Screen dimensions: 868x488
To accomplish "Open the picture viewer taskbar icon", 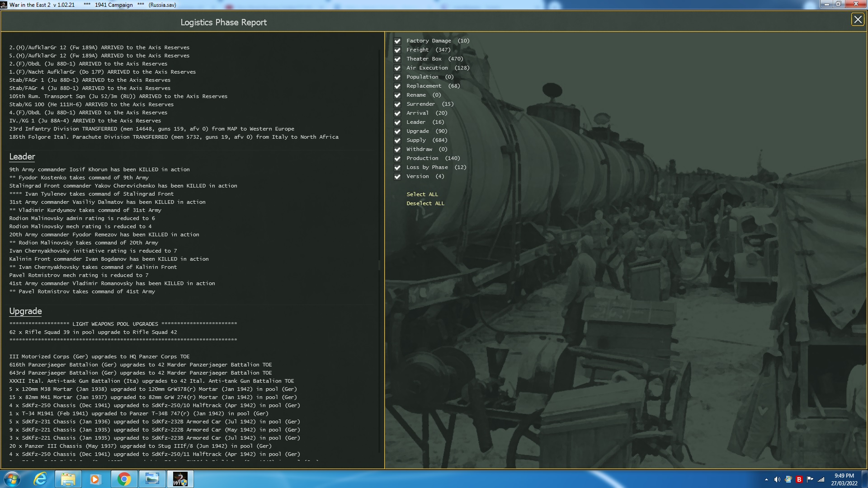I will pos(152,479).
